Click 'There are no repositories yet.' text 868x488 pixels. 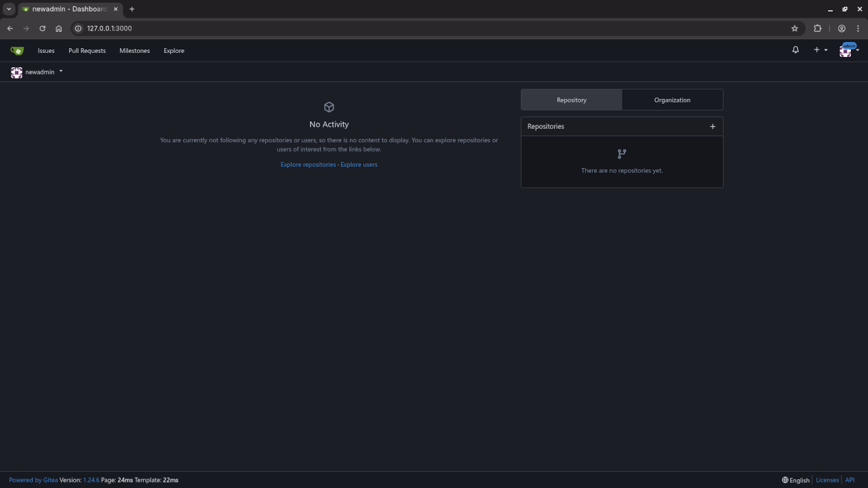pos(622,171)
